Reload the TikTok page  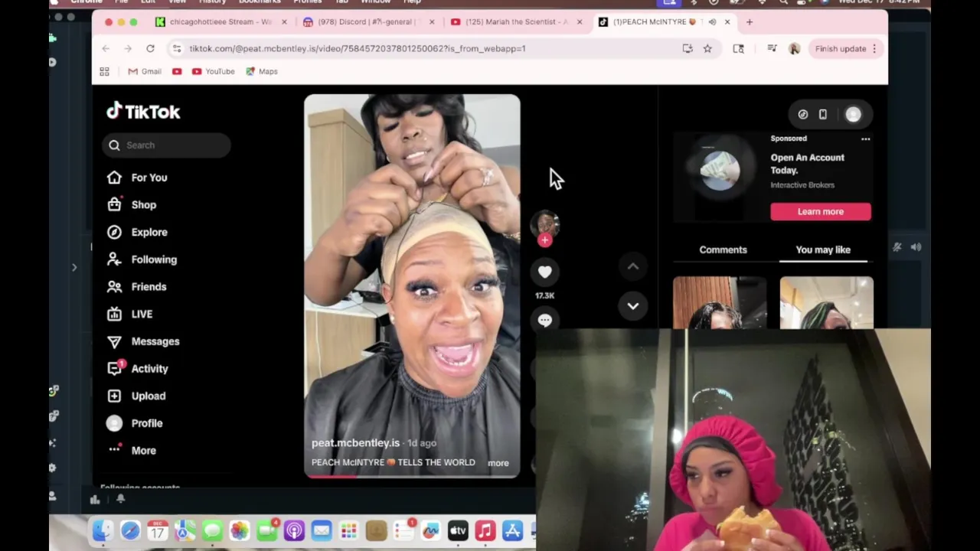pos(150,49)
